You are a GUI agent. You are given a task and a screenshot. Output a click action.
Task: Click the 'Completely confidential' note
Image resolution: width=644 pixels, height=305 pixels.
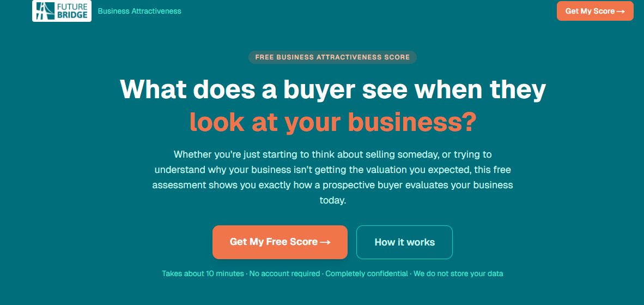pyautogui.click(x=367, y=273)
